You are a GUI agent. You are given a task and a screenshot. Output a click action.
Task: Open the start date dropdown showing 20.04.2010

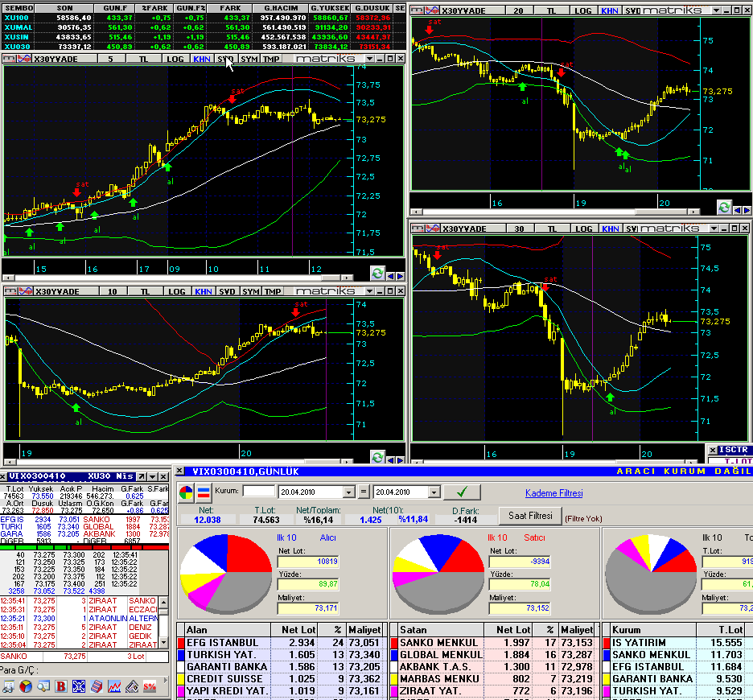[348, 492]
